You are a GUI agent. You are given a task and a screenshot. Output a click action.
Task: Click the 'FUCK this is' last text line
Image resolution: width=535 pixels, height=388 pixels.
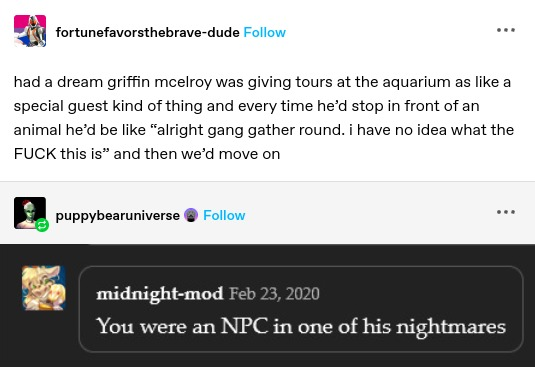coord(147,154)
